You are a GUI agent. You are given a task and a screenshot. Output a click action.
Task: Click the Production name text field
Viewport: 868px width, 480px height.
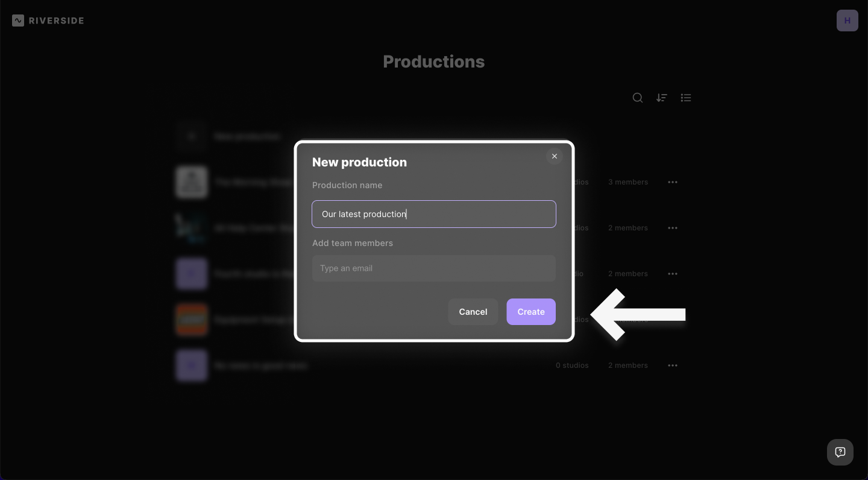point(433,214)
